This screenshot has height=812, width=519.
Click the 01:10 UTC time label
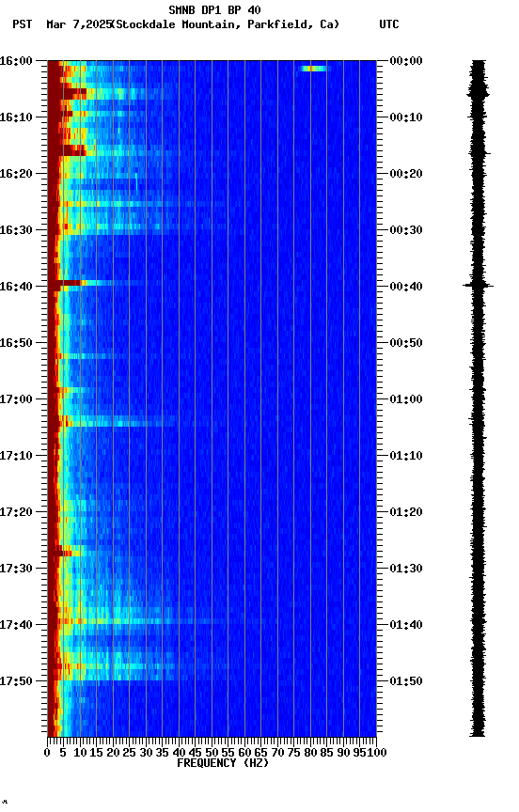406,456
